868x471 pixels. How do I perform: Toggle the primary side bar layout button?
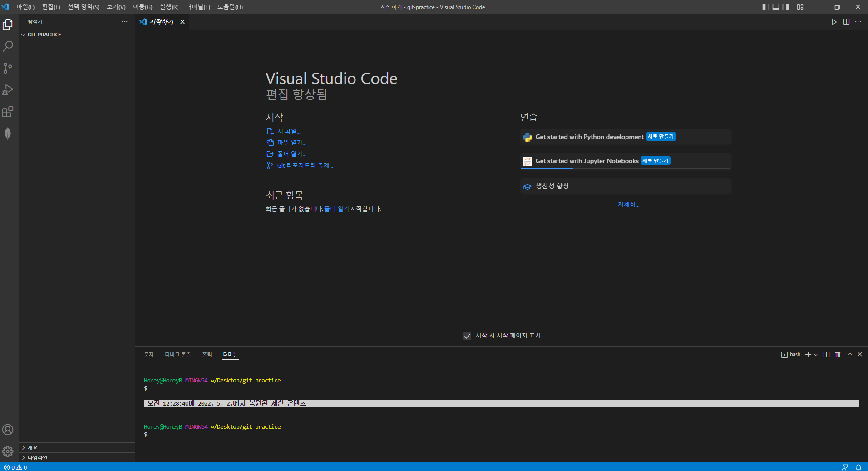(x=766, y=7)
